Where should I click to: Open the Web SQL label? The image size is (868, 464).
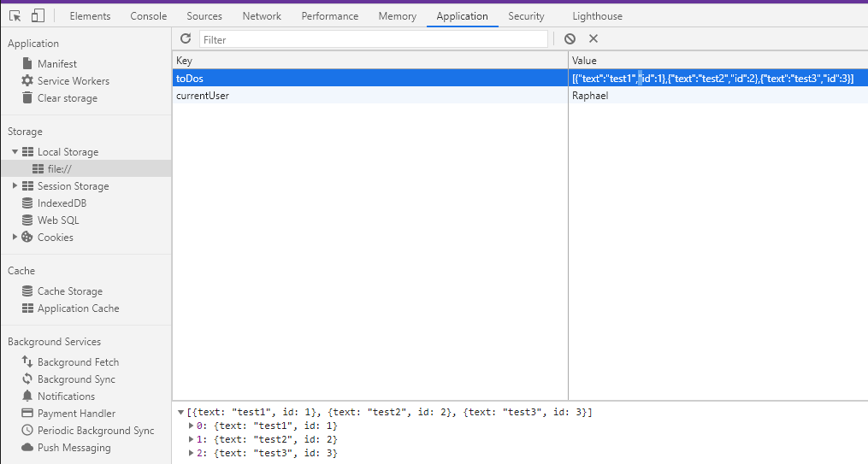[x=58, y=220]
